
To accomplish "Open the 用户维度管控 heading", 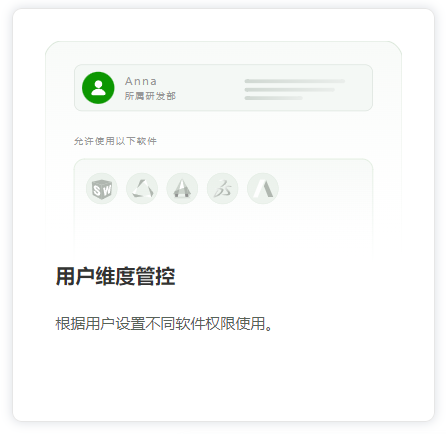I will pos(115,276).
